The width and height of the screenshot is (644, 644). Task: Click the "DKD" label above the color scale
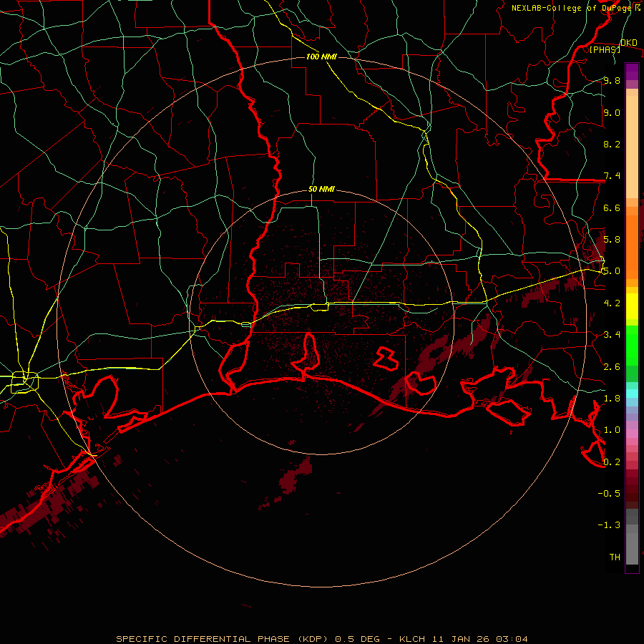tap(629, 43)
